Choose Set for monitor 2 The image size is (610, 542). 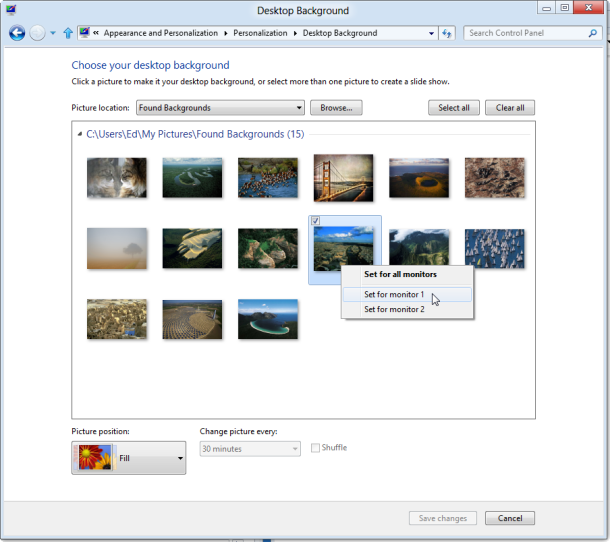point(407,309)
